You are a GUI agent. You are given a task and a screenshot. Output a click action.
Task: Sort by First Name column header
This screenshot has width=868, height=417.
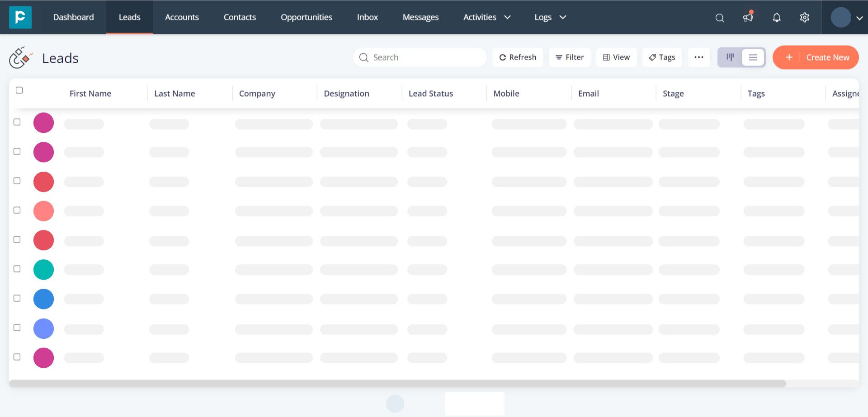(x=90, y=94)
